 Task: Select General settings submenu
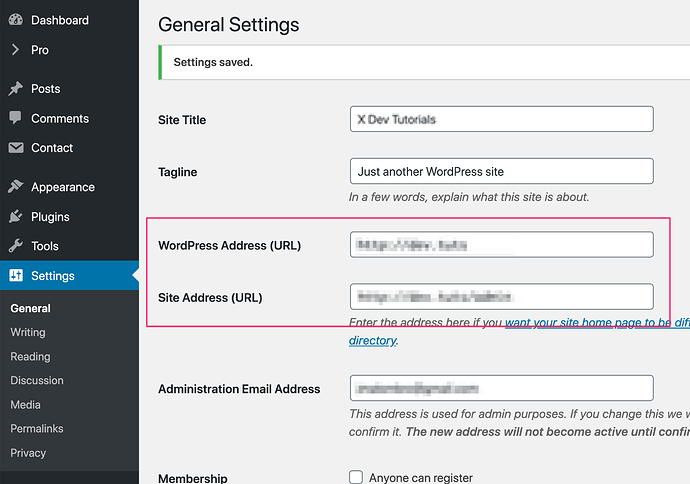pos(30,308)
